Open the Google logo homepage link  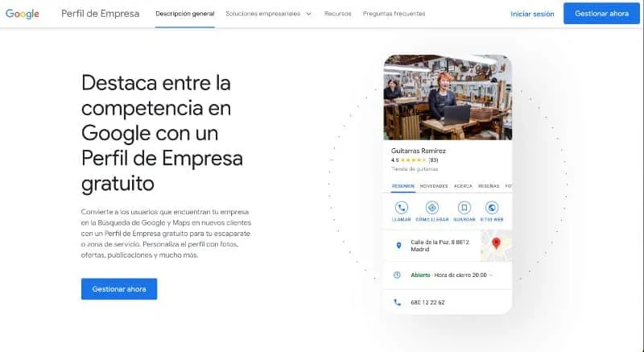point(23,14)
